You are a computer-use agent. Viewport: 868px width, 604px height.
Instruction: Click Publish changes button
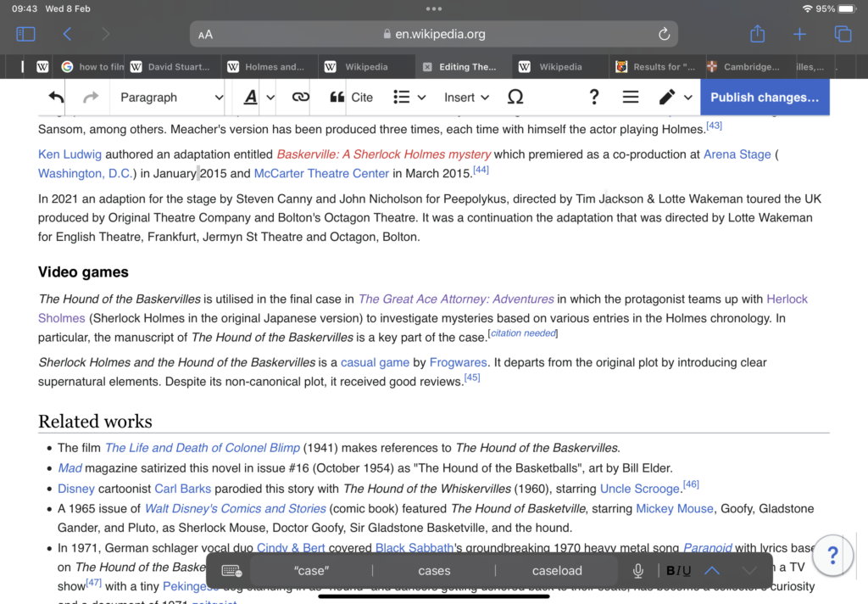coord(764,98)
